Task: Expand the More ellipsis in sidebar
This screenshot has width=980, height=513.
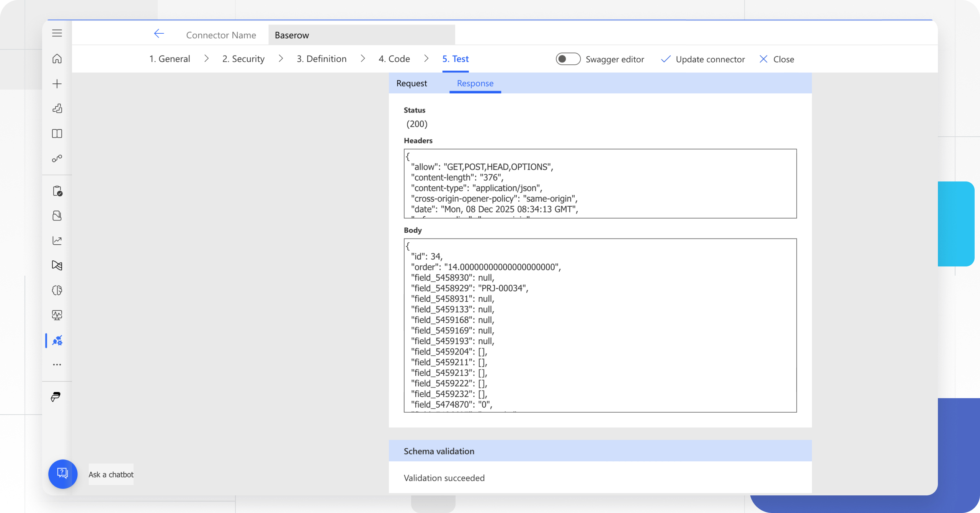Action: [57, 365]
